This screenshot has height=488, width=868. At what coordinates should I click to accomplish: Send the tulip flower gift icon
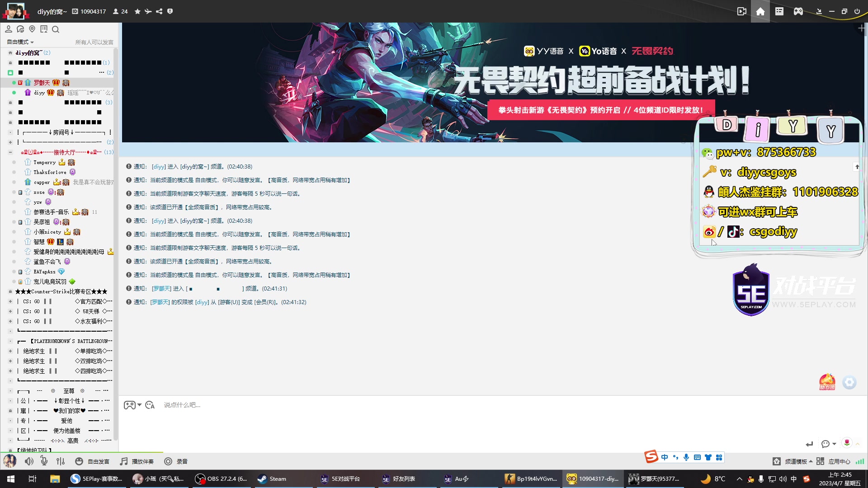[847, 442]
